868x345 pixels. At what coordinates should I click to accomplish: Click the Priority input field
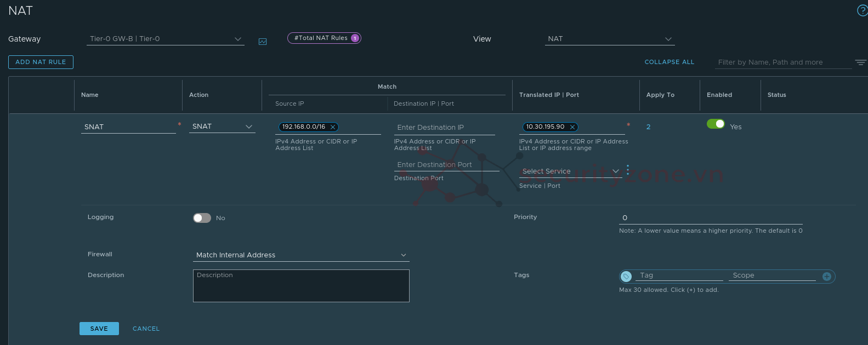[x=710, y=218]
